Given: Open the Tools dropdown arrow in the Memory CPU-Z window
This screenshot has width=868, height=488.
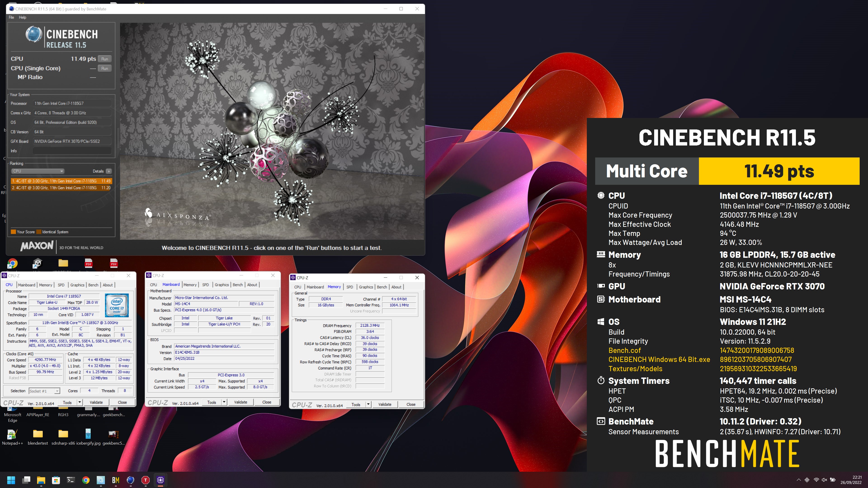Looking at the screenshot, I should point(368,404).
